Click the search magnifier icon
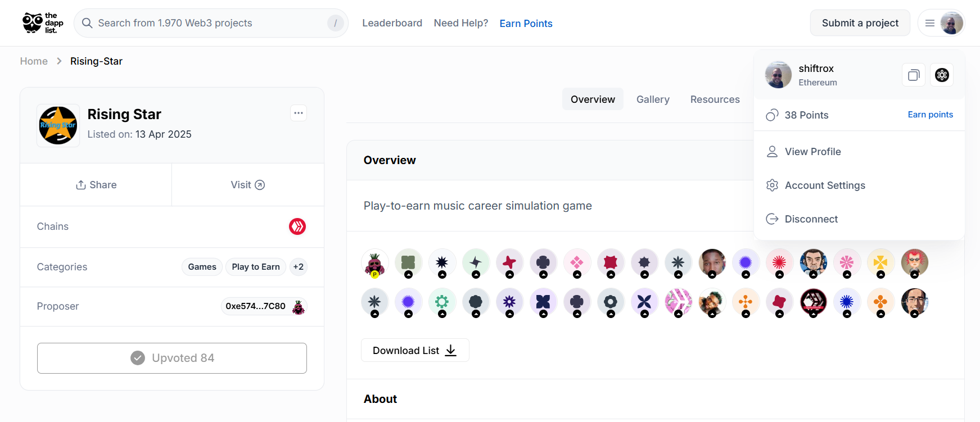 87,23
